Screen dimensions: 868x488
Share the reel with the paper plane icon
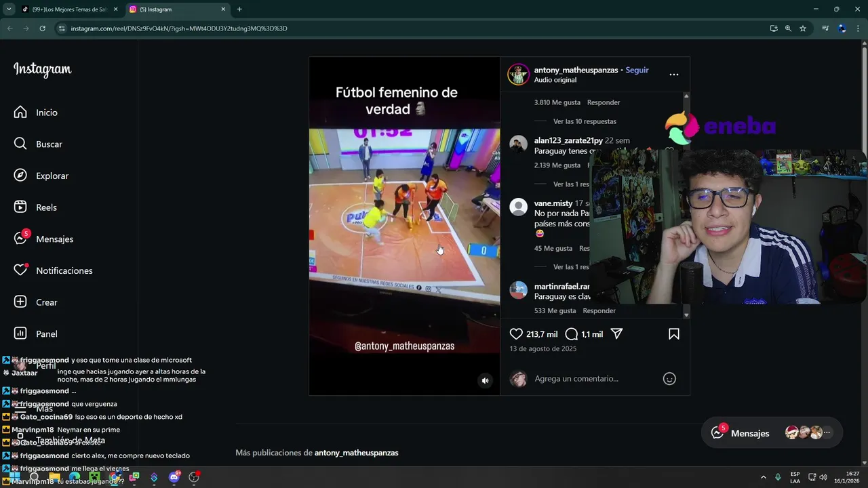click(616, 333)
